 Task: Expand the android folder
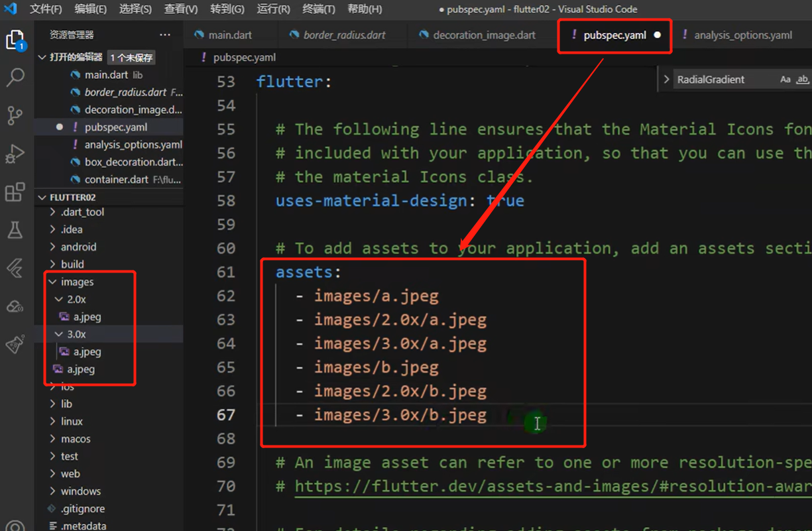coord(78,247)
